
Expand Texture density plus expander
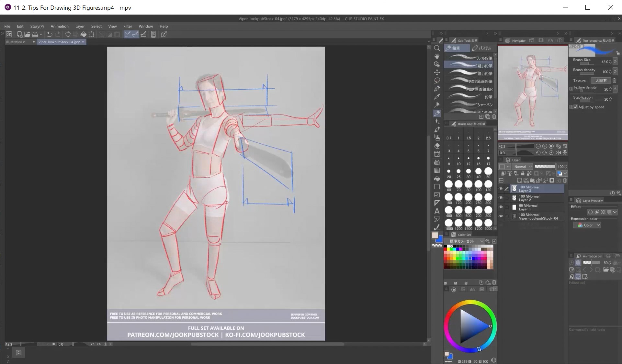571,89
